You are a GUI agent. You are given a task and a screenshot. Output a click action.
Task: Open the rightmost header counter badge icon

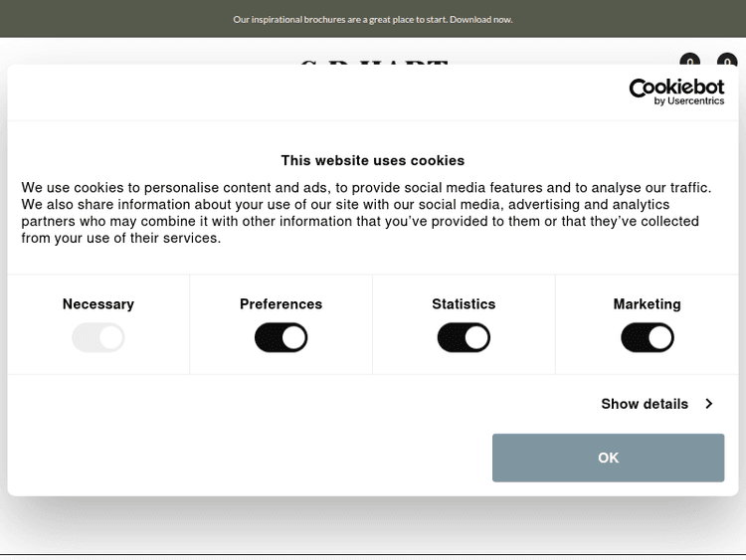coord(727,61)
